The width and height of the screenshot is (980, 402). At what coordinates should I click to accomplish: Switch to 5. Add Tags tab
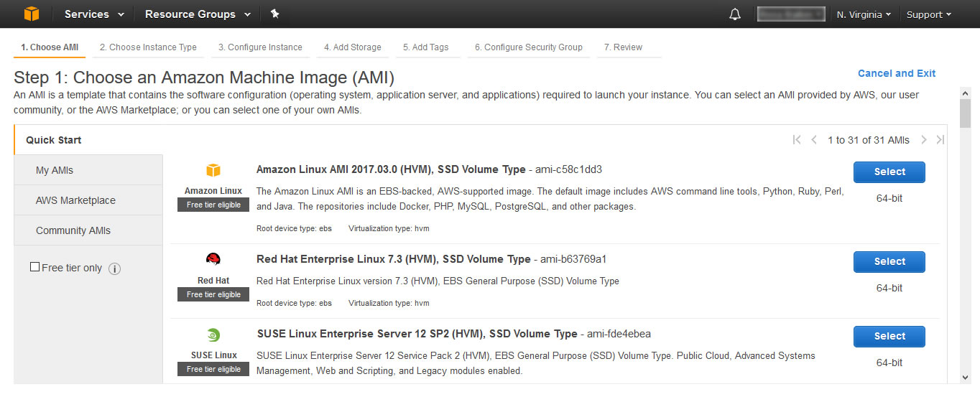(425, 47)
